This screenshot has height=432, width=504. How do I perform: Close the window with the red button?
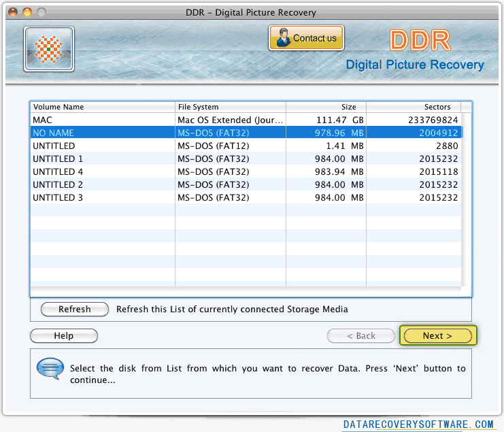point(13,12)
